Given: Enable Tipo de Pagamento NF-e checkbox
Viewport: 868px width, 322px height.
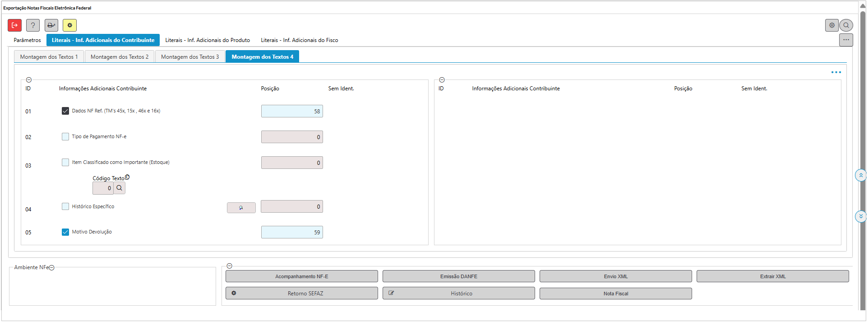Looking at the screenshot, I should click(65, 137).
